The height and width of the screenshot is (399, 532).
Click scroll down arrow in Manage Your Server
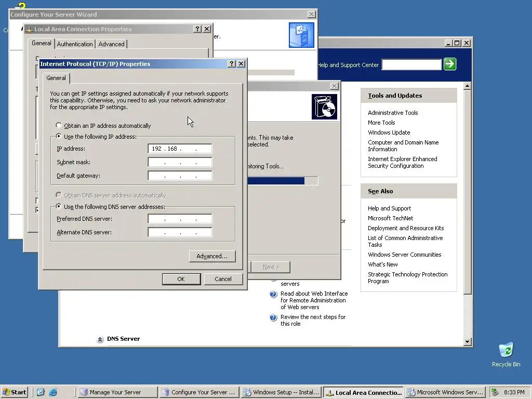467,342
